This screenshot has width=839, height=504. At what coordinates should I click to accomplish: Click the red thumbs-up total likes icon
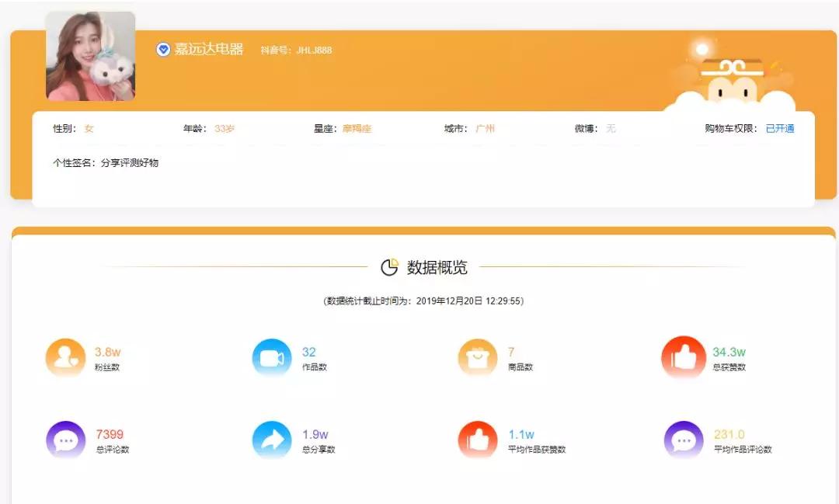(683, 357)
